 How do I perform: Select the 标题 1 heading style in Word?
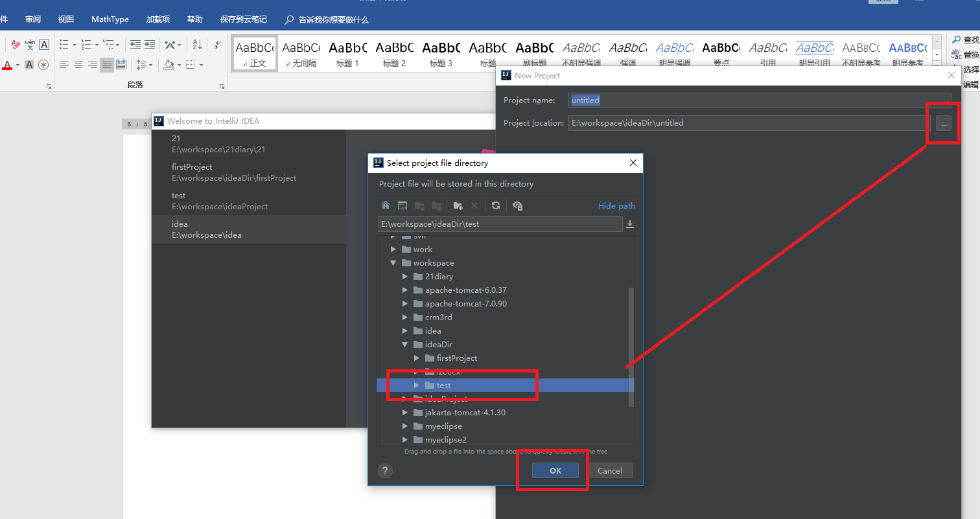tap(347, 52)
